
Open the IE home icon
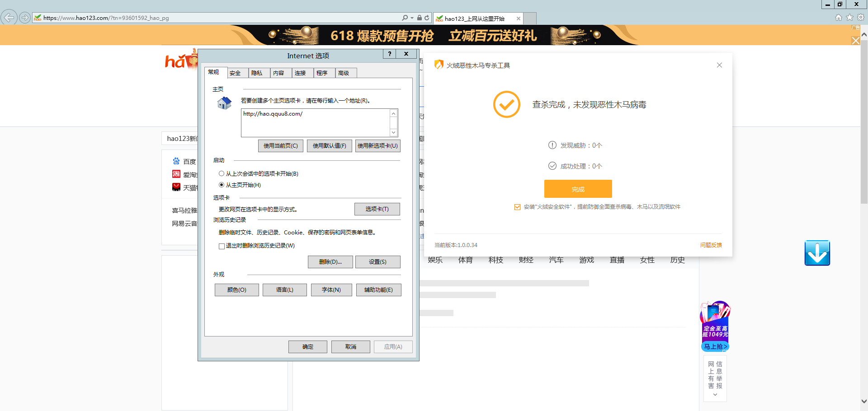point(838,18)
